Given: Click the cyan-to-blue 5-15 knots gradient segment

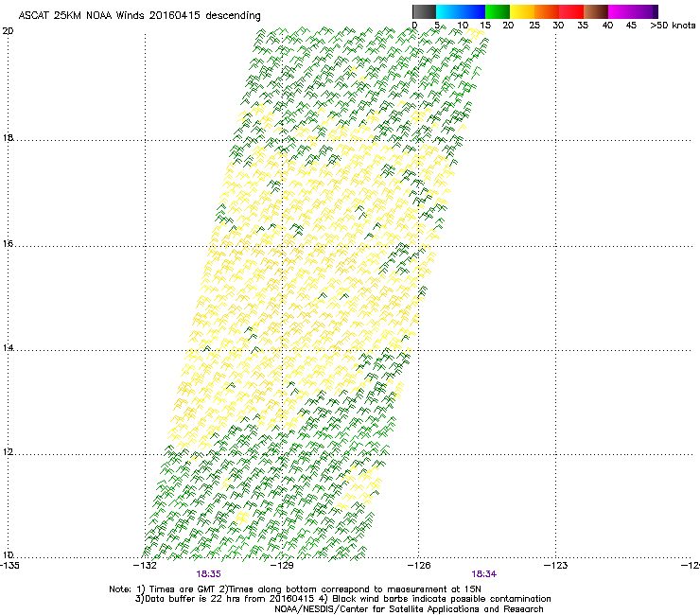Looking at the screenshot, I should pos(461,11).
